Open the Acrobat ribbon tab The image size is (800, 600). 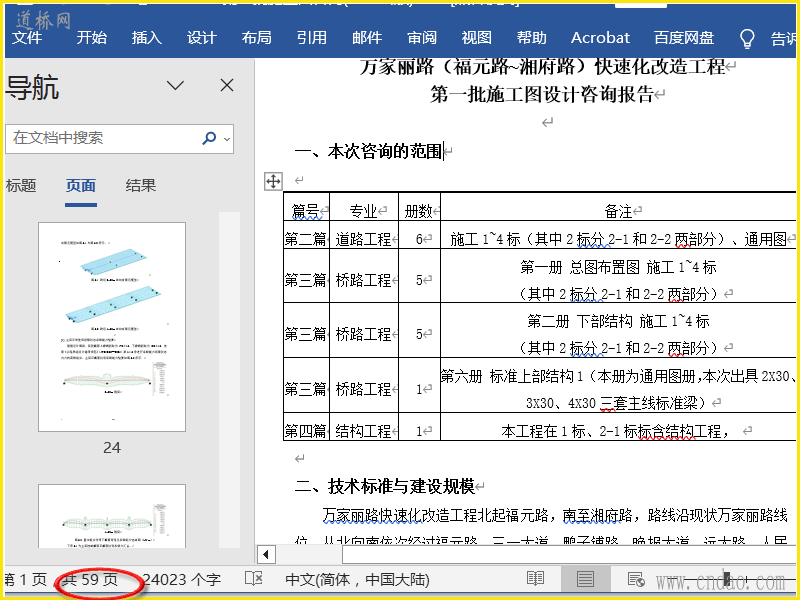(600, 38)
